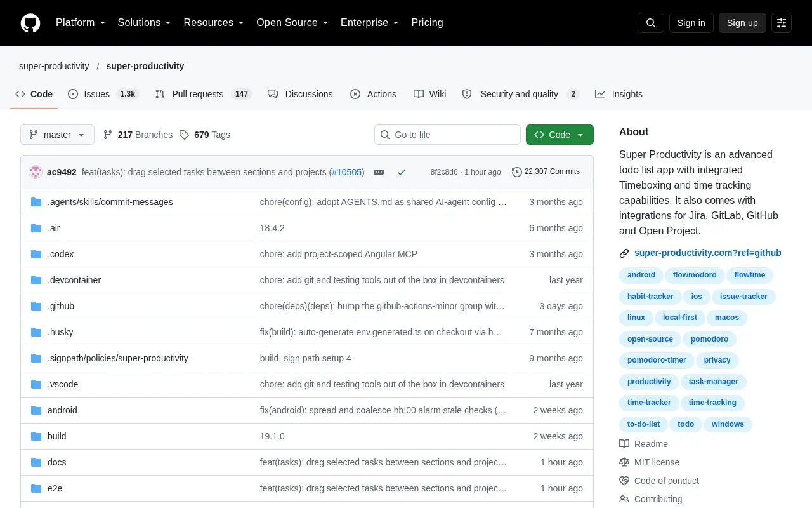Expand the Enterprise menu
Viewport: 812px width, 508px height.
pyautogui.click(x=370, y=23)
